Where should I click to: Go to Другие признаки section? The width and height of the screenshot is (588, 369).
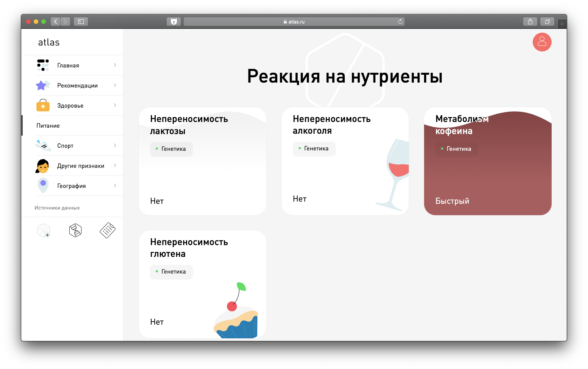click(80, 166)
